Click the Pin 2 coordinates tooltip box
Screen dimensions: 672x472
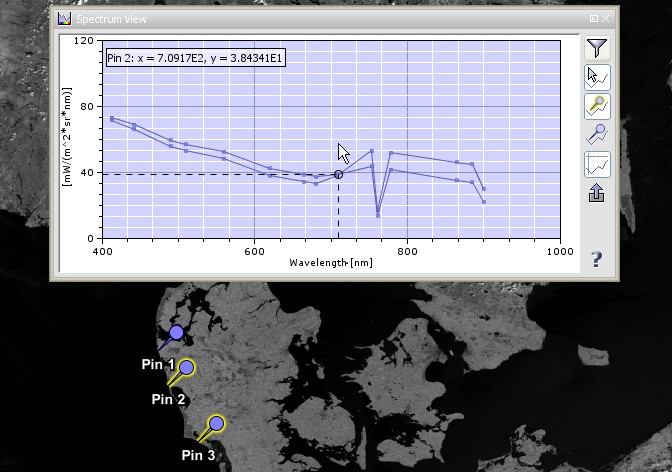point(195,58)
